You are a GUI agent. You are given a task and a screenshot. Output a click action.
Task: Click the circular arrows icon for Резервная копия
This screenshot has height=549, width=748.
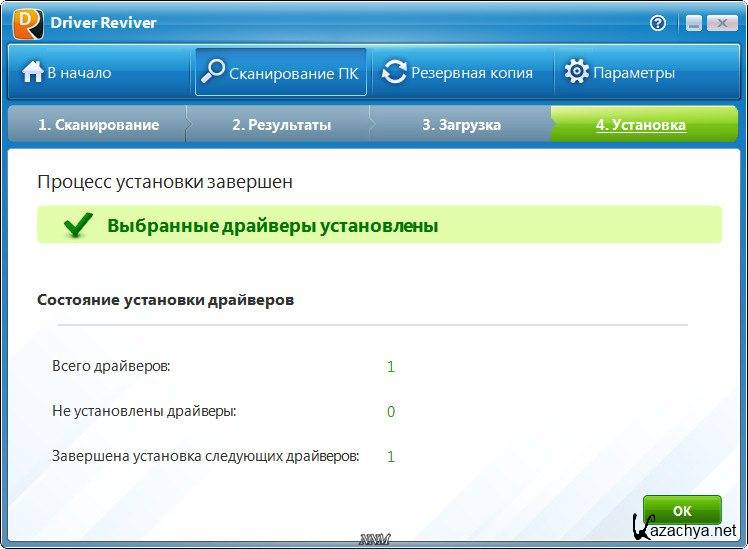tap(395, 72)
